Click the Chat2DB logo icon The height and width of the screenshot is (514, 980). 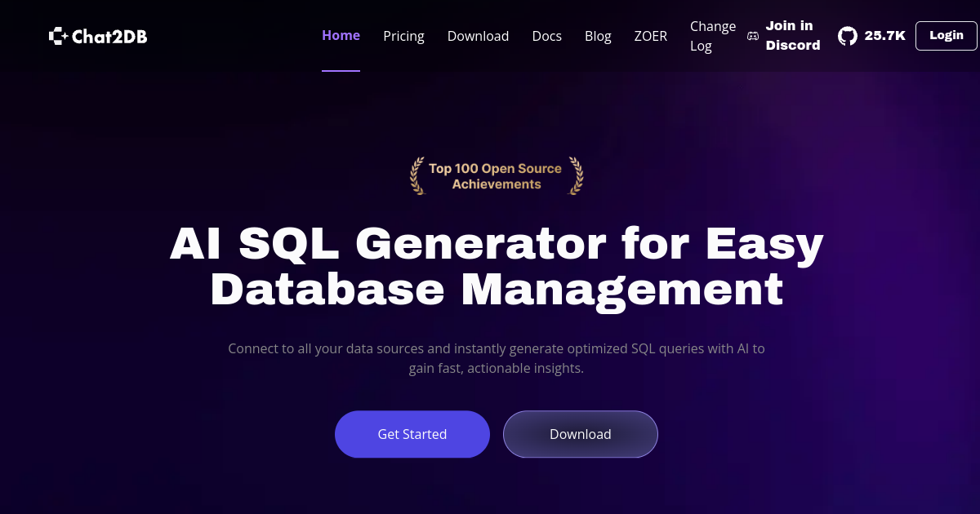coord(59,36)
